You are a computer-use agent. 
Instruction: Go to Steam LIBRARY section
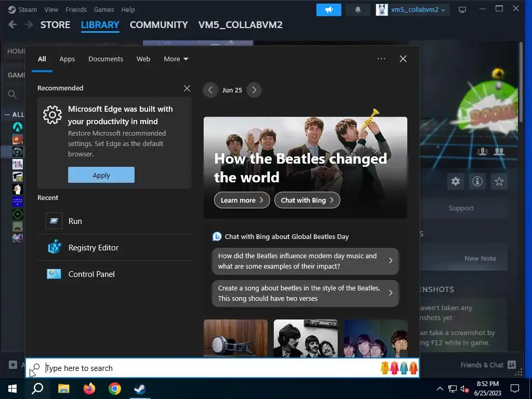click(100, 25)
